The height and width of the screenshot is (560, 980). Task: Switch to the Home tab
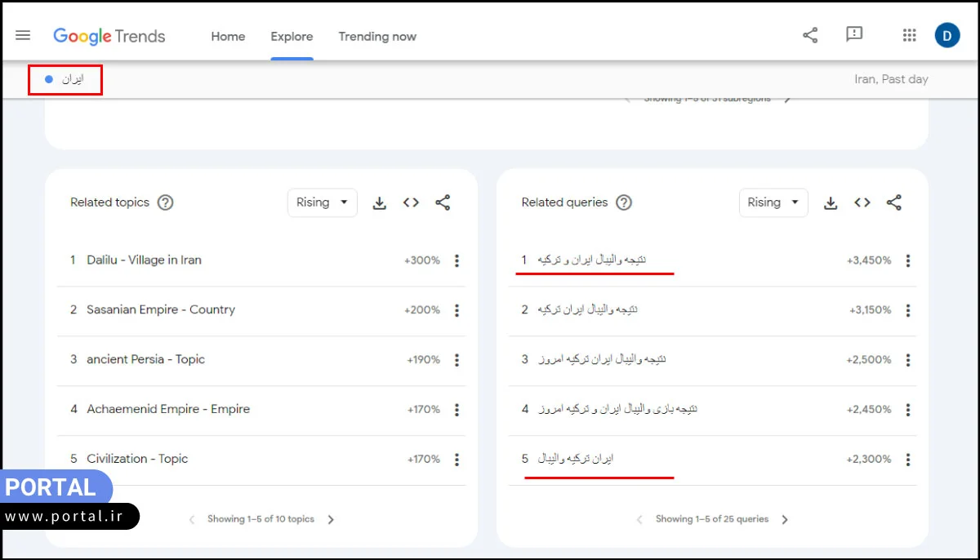(227, 37)
